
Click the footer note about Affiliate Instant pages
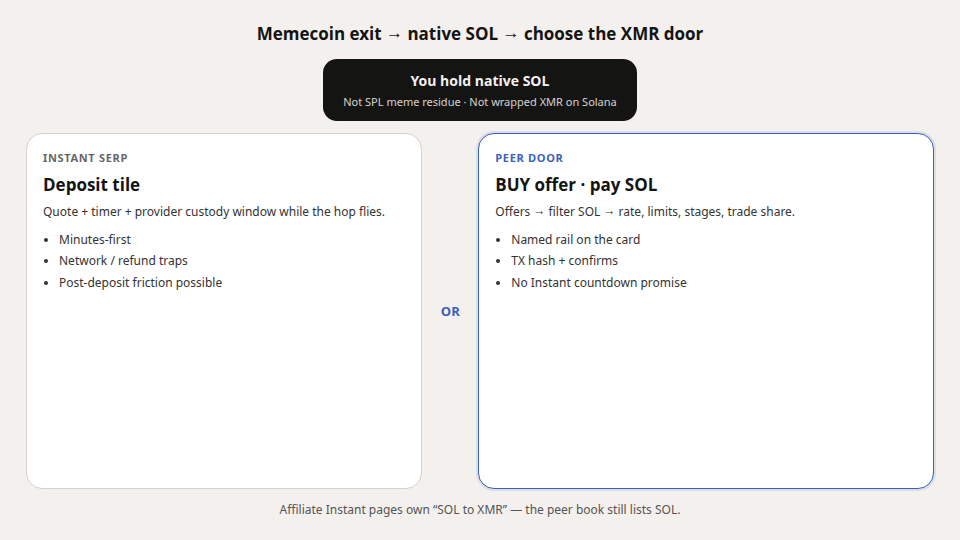click(479, 509)
